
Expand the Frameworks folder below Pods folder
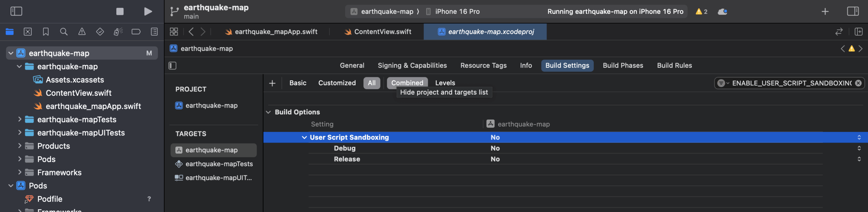click(19, 172)
